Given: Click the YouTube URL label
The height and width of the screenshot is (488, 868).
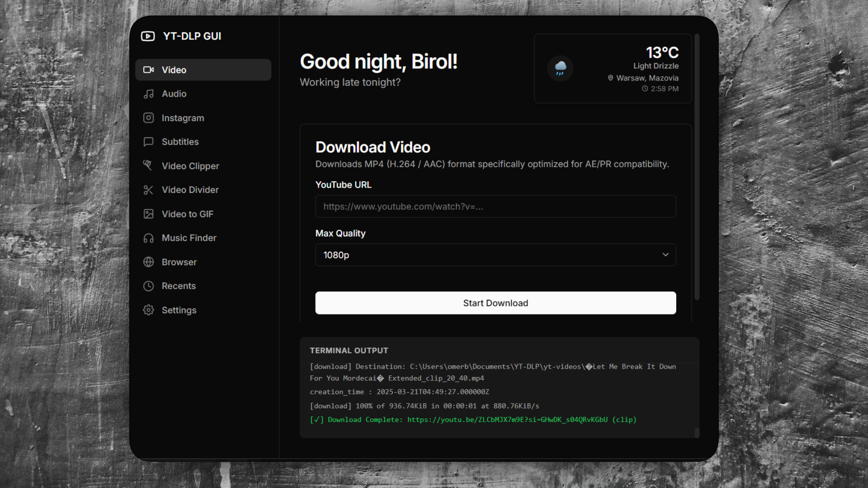Looking at the screenshot, I should pyautogui.click(x=343, y=185).
